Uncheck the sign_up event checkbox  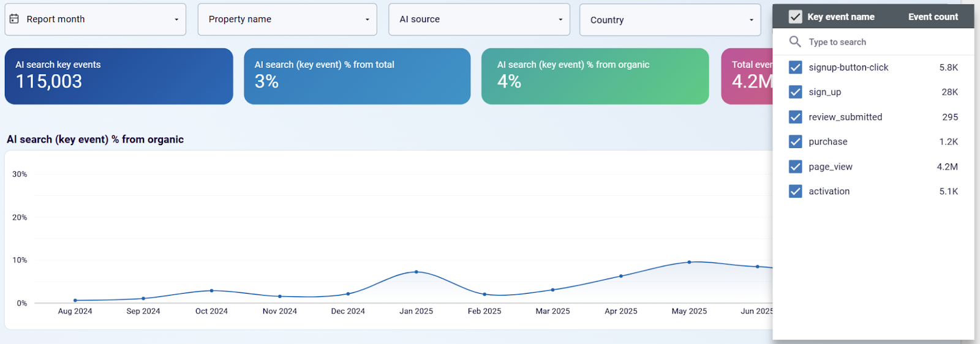coord(795,92)
